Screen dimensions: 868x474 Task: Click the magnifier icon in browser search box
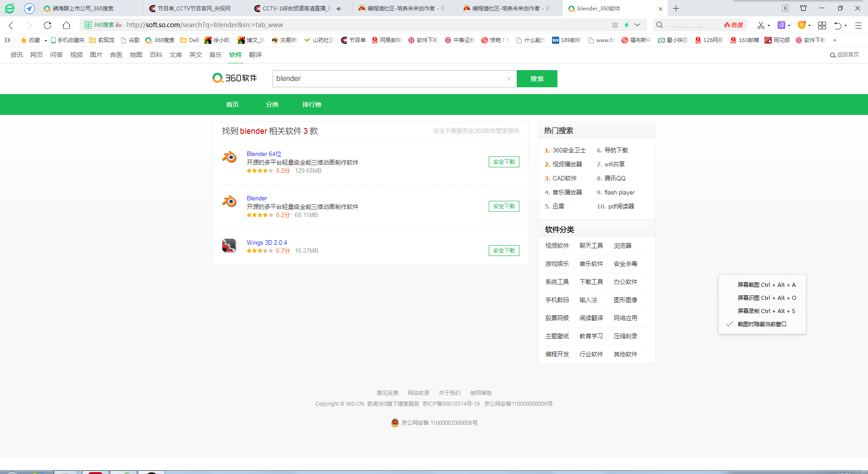660,25
